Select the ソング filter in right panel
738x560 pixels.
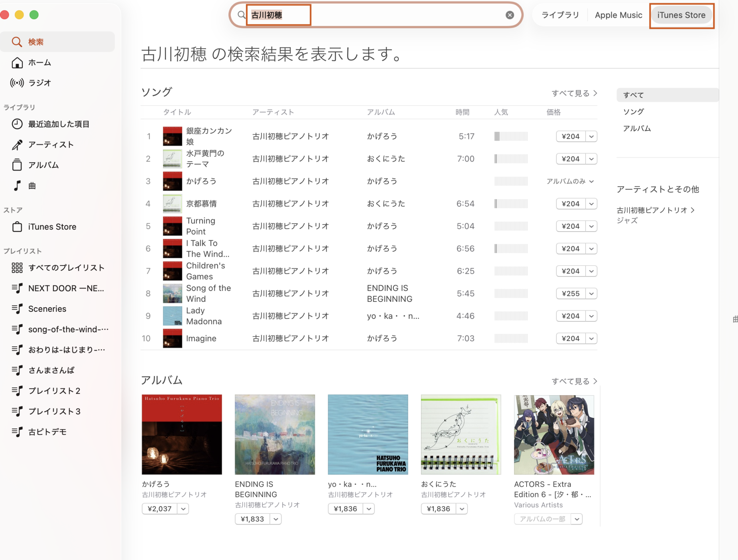pyautogui.click(x=634, y=112)
